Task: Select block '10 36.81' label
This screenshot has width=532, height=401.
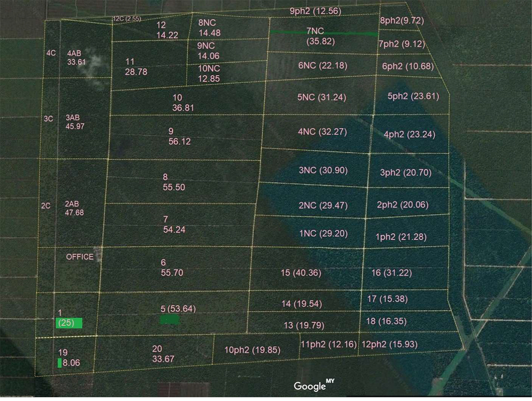Action: (183, 102)
